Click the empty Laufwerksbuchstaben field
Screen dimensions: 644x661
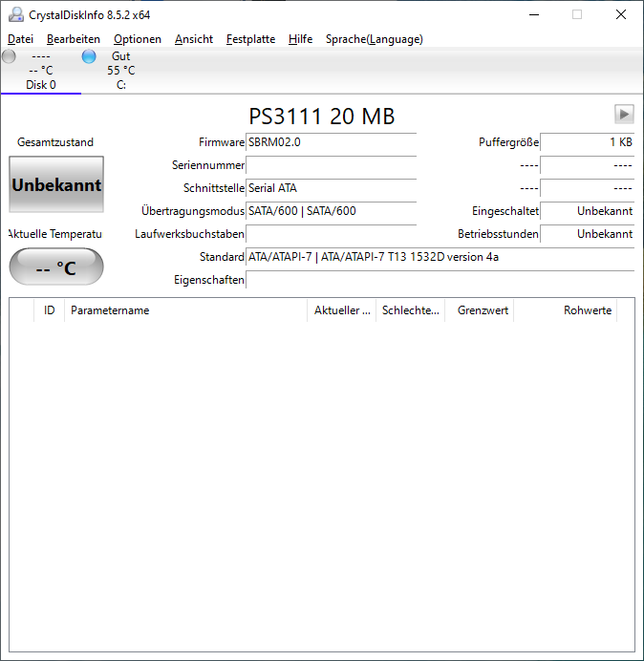(x=331, y=233)
